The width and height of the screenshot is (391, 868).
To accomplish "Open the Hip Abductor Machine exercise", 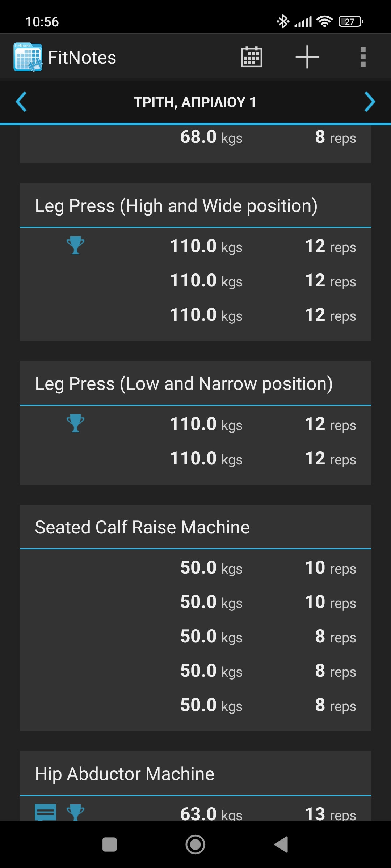I will (125, 774).
